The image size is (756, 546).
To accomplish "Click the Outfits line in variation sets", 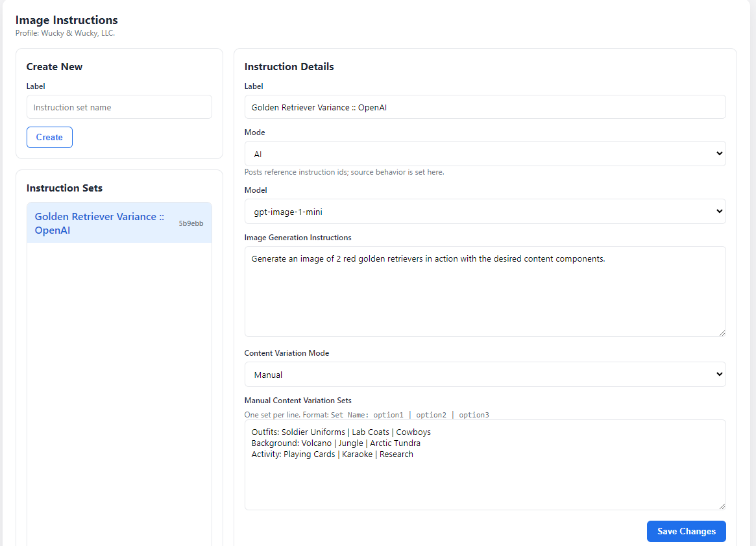I will [341, 432].
